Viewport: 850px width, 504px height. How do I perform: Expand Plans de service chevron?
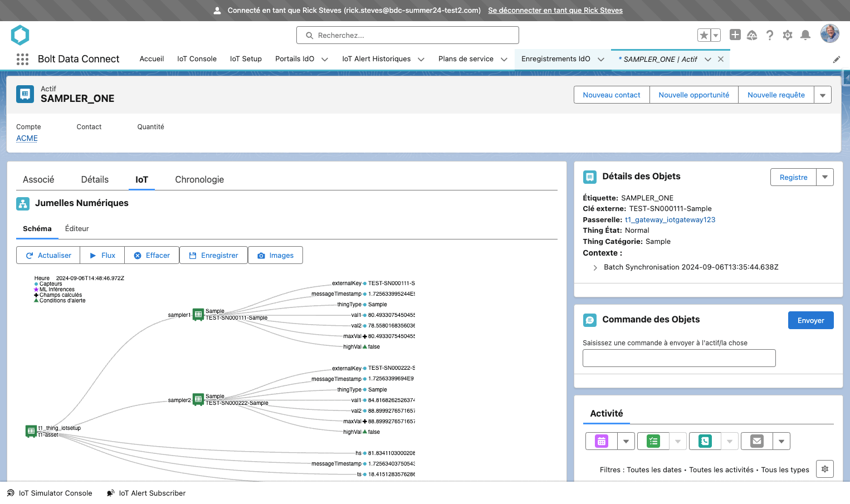coord(504,59)
